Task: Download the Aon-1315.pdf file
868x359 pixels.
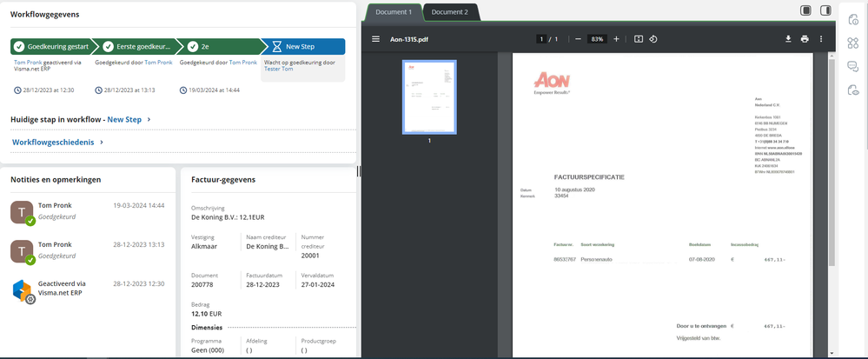Action: pos(788,39)
